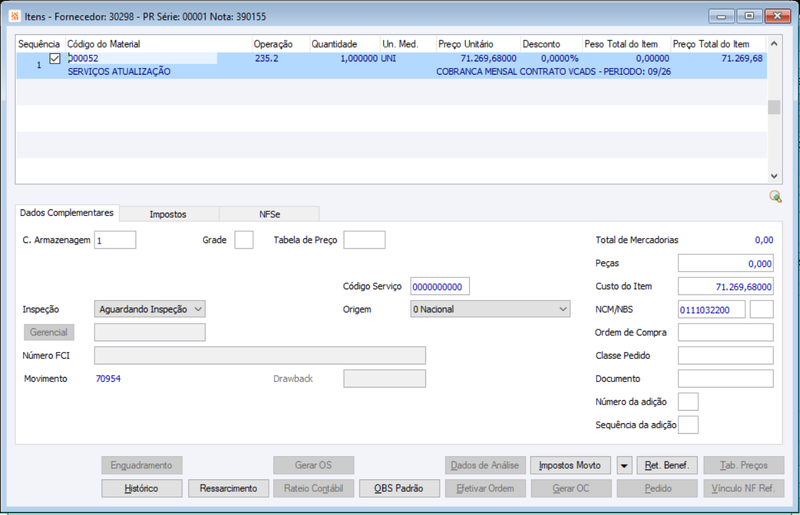The image size is (800, 515).
Task: Click the Ordem de Compra field
Action: coord(726,332)
